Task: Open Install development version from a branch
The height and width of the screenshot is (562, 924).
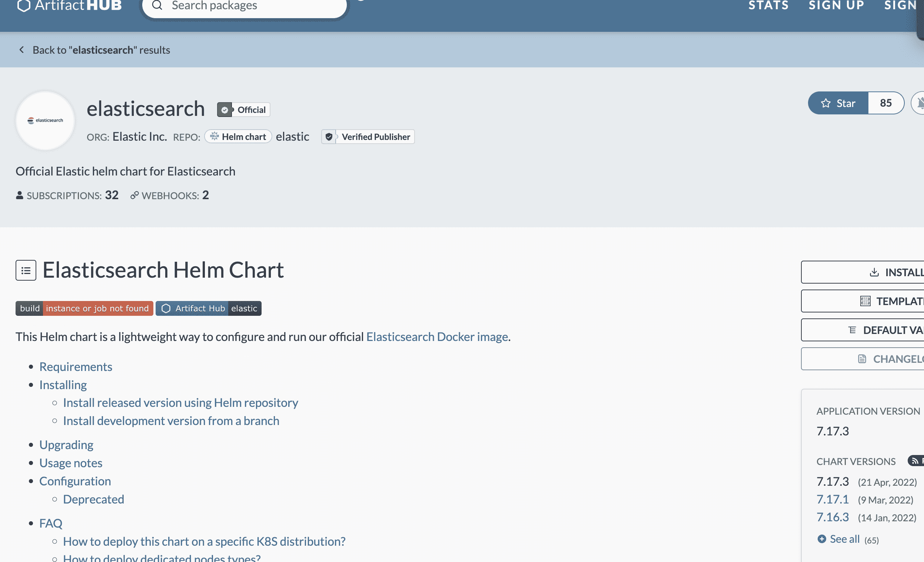Action: 171,421
